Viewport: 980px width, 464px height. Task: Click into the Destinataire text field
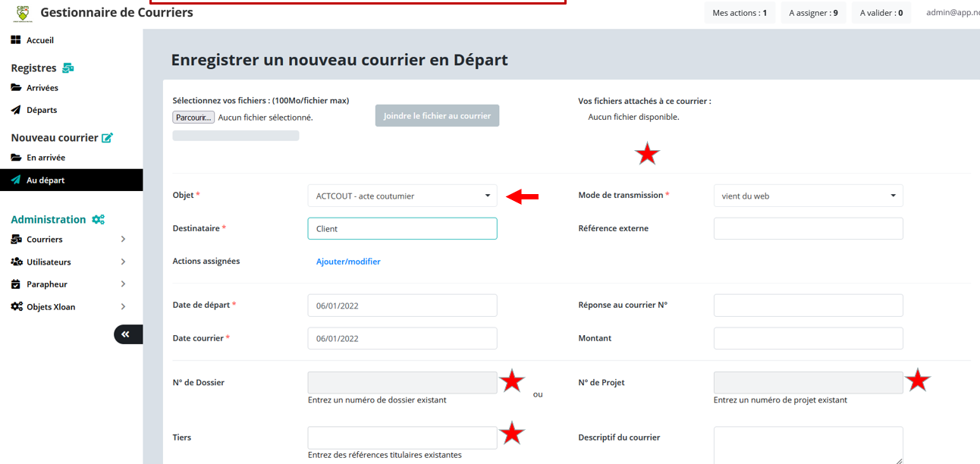coord(402,229)
